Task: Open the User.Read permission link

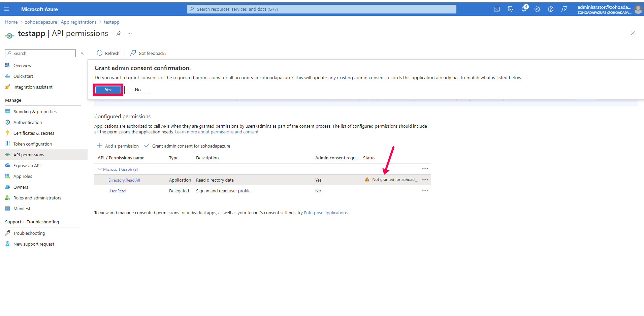Action: (x=117, y=191)
